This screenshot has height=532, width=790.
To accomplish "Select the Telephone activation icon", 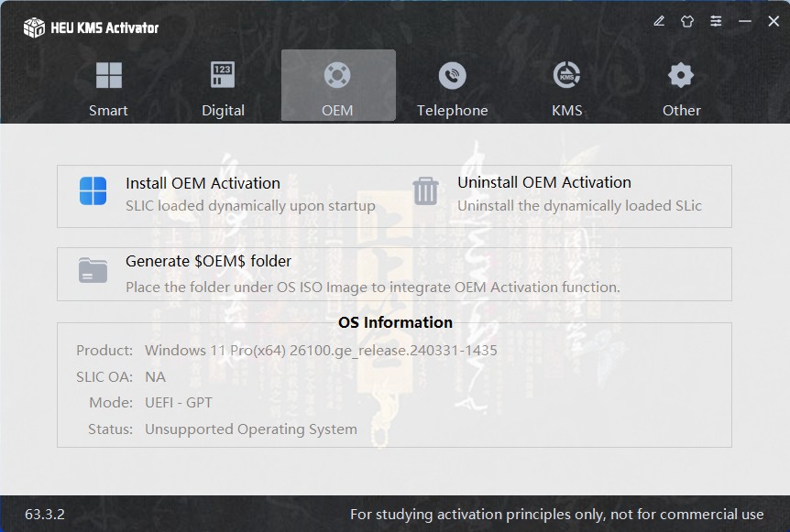I will click(452, 75).
